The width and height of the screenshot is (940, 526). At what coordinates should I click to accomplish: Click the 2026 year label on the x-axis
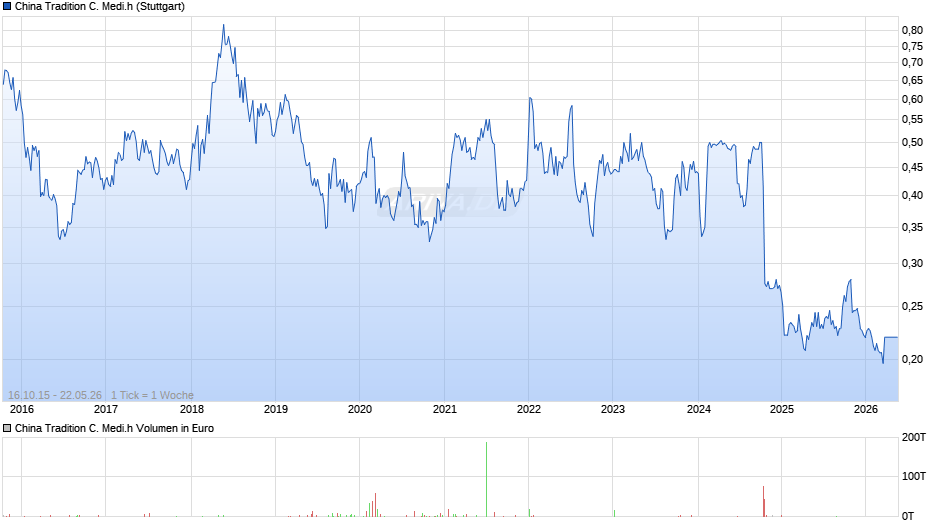866,409
